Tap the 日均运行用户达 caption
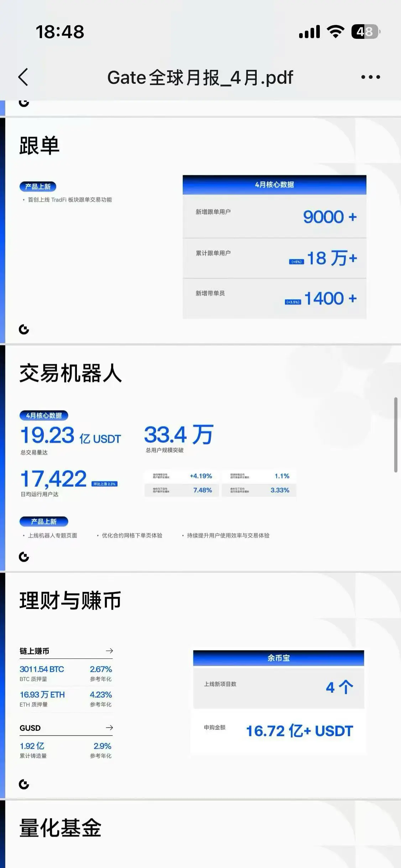This screenshot has height=868, width=401. point(40,494)
